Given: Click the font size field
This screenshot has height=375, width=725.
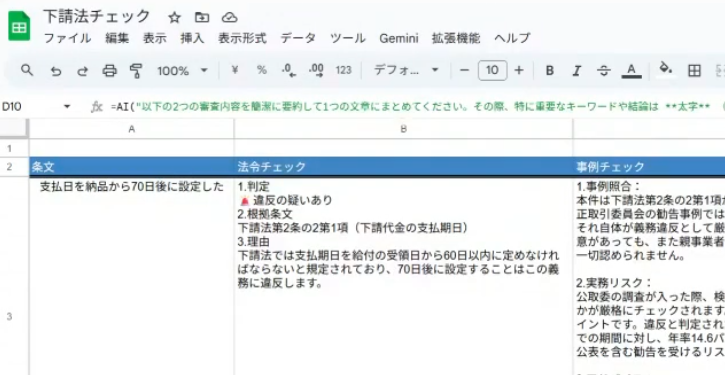Looking at the screenshot, I should tap(492, 70).
